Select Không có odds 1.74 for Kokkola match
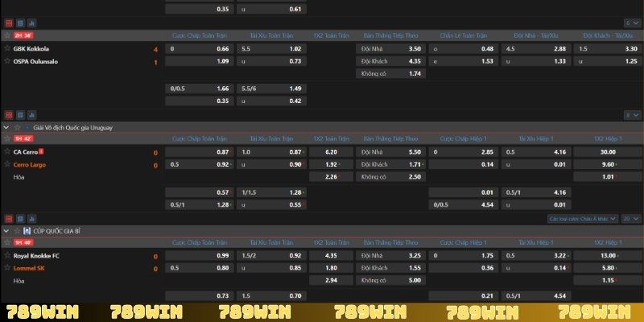This screenshot has width=644, height=322. 390,74
